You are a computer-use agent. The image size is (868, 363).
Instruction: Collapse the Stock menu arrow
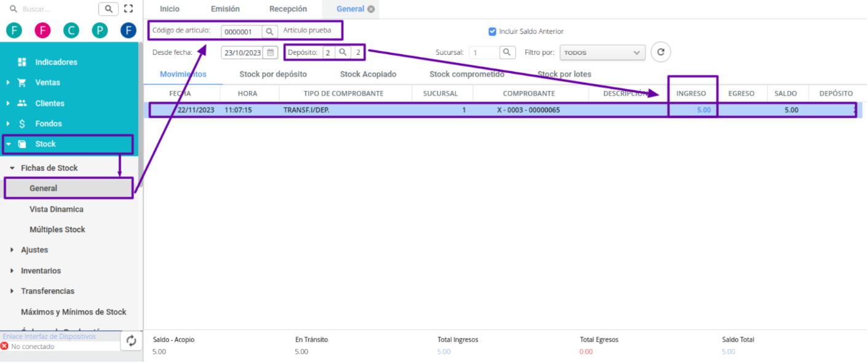8,144
